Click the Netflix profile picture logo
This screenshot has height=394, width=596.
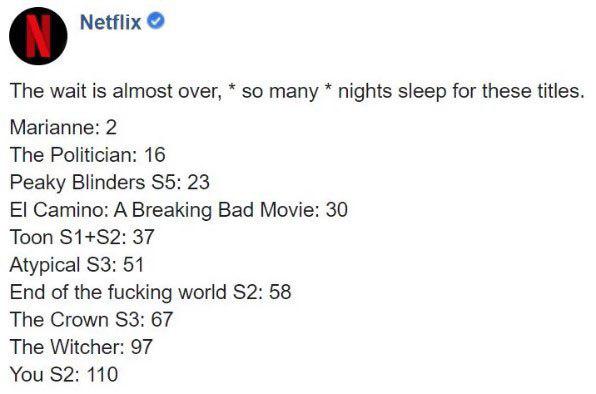[x=38, y=36]
